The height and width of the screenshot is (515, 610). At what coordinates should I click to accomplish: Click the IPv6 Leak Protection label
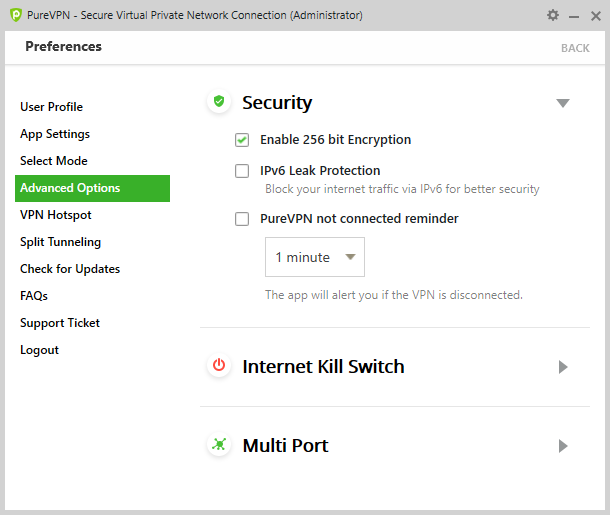click(x=320, y=170)
